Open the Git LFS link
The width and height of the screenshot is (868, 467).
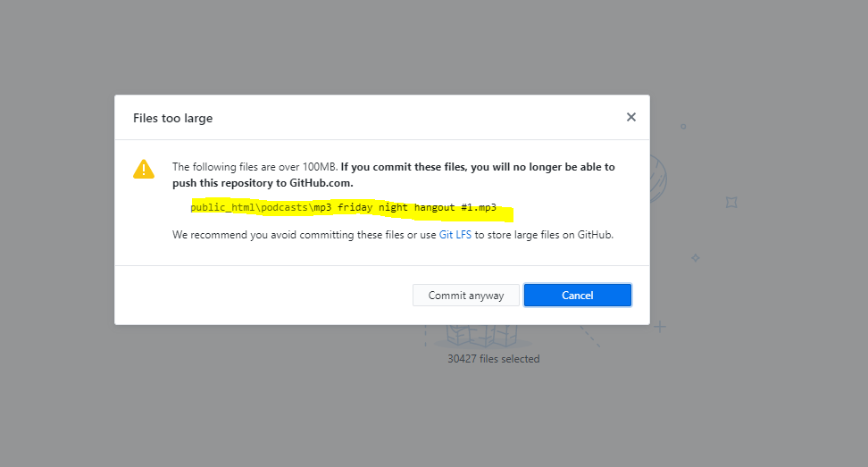pos(455,235)
